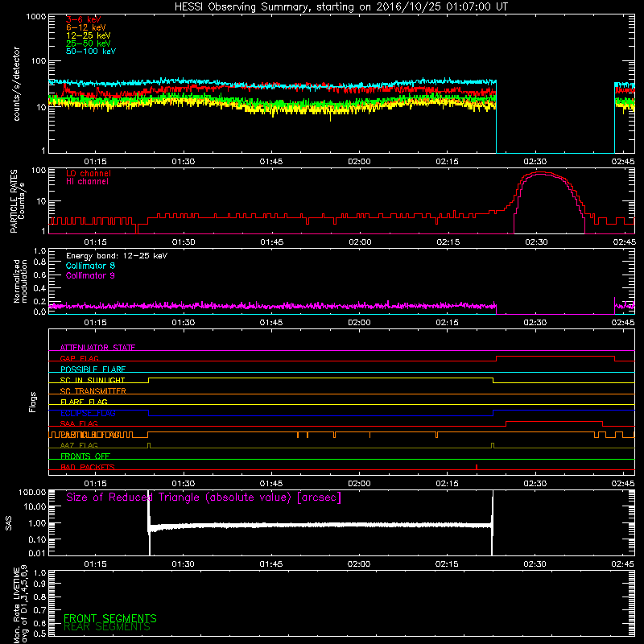The image size is (644, 644).
Task: Click the "0.10" SAS axis tick label
Action: (37, 539)
